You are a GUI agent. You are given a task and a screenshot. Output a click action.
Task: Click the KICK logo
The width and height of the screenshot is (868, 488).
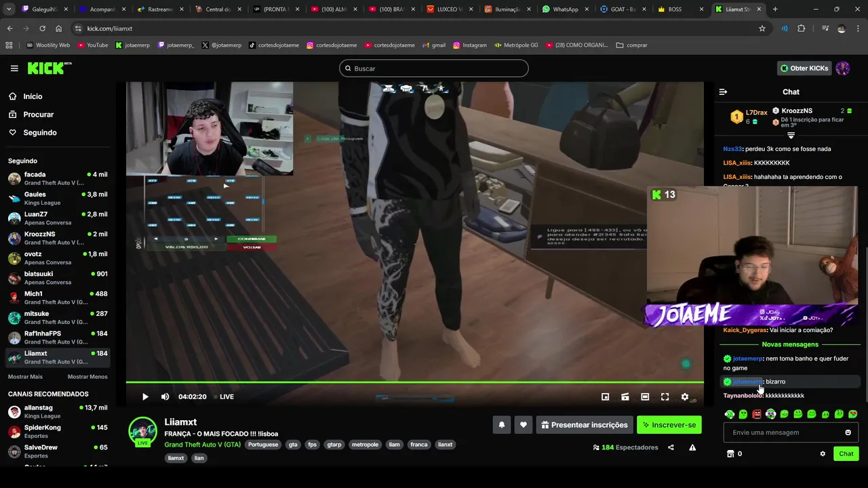[x=49, y=68]
